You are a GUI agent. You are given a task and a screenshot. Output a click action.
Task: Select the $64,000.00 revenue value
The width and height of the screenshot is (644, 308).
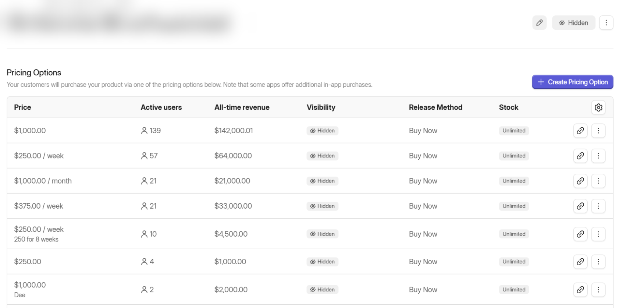pyautogui.click(x=233, y=156)
